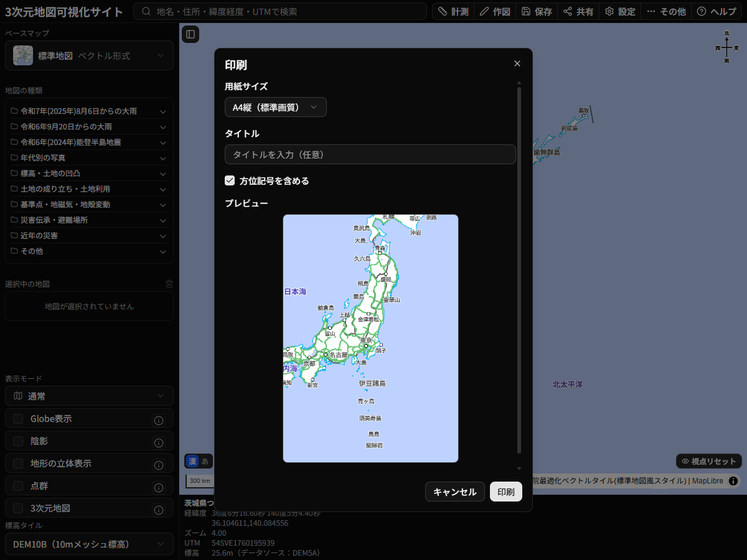Open the 作図 drawing tool
This screenshot has width=747, height=560.
tap(494, 11)
